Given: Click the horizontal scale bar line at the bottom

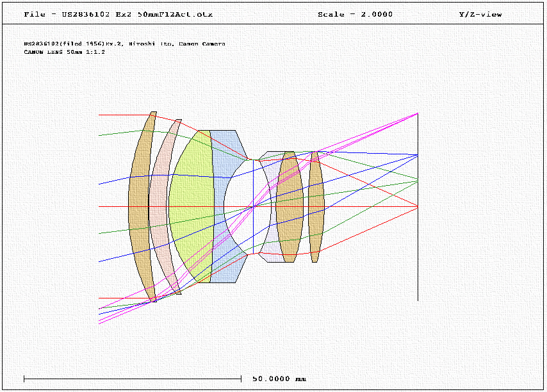Looking at the screenshot, I should pos(133,379).
